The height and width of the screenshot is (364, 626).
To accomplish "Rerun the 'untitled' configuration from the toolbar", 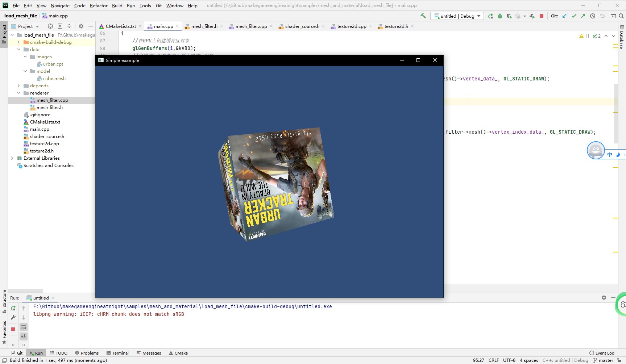I will tap(490, 16).
